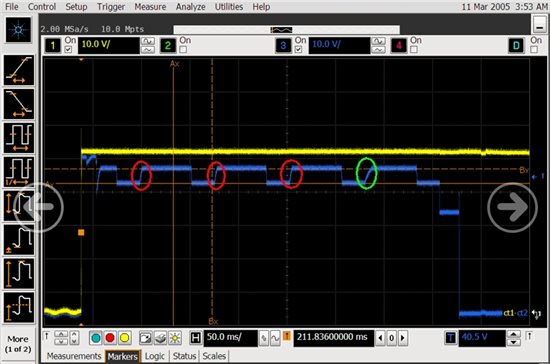550x364 pixels.
Task: Select the fall time measurement icon
Action: tap(19, 104)
